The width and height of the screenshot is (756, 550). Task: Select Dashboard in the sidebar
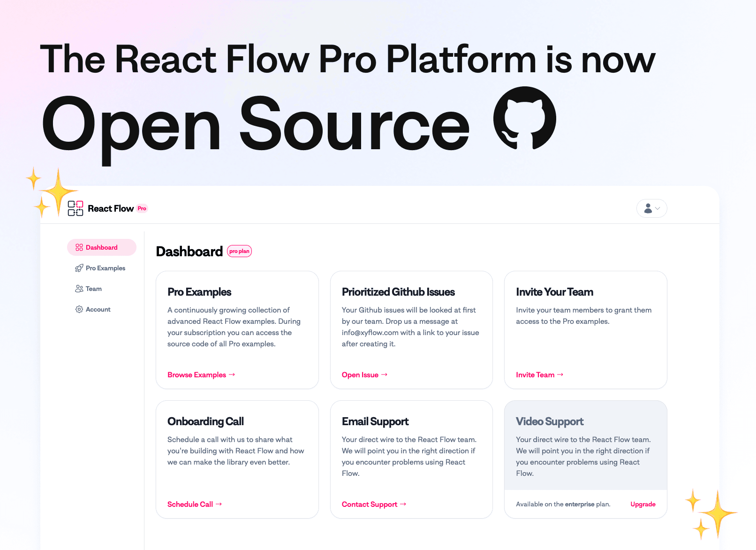[x=102, y=247]
